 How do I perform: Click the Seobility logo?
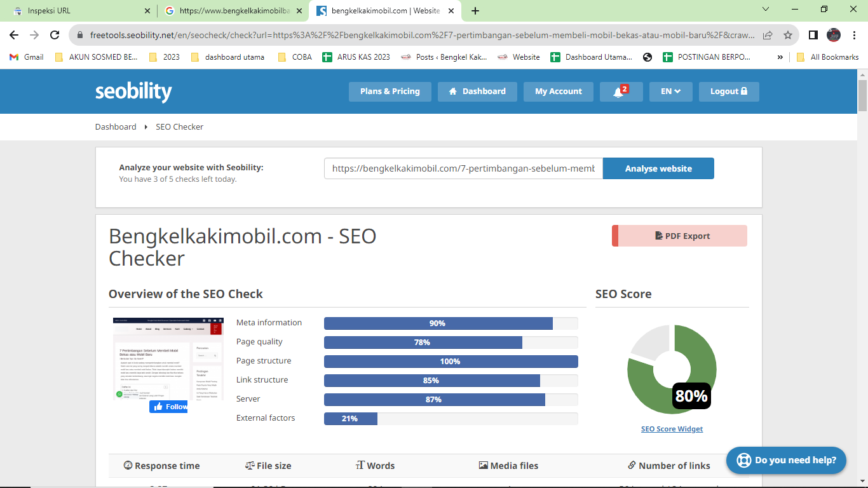(x=133, y=91)
